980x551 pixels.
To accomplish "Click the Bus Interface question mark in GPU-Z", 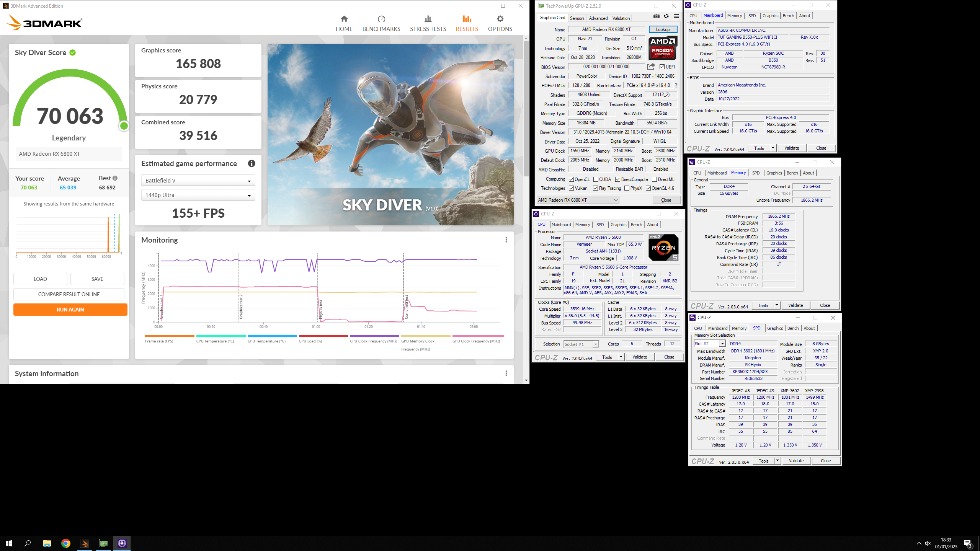I will coord(676,85).
